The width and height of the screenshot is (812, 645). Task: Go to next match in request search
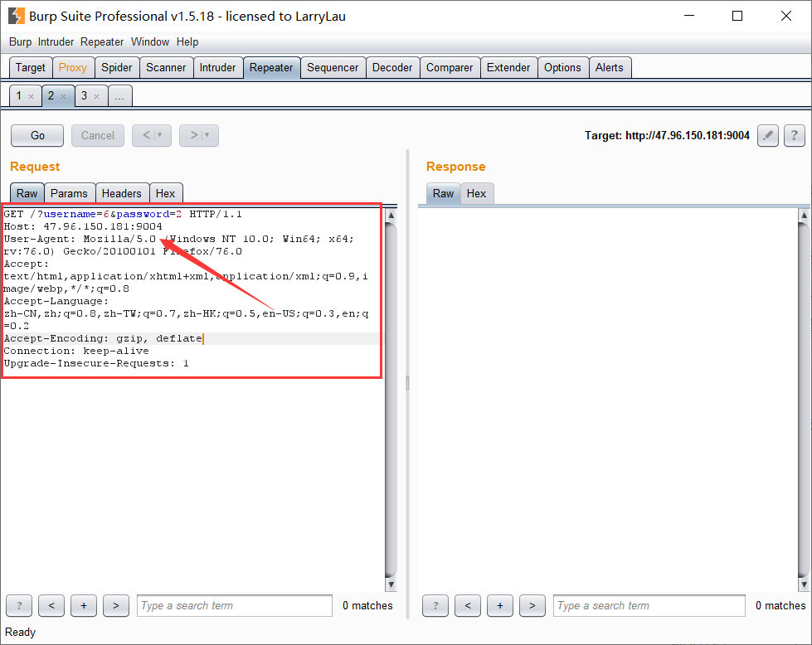click(116, 606)
